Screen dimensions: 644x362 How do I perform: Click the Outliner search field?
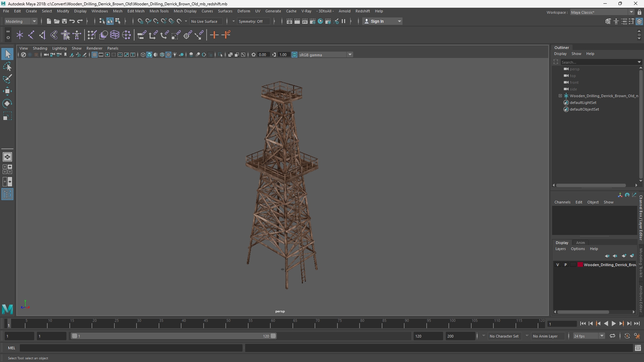[x=599, y=62]
